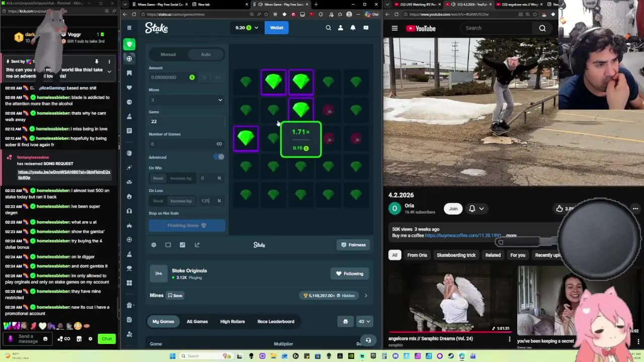
Task: Send message with green Chat button
Action: coord(107,339)
